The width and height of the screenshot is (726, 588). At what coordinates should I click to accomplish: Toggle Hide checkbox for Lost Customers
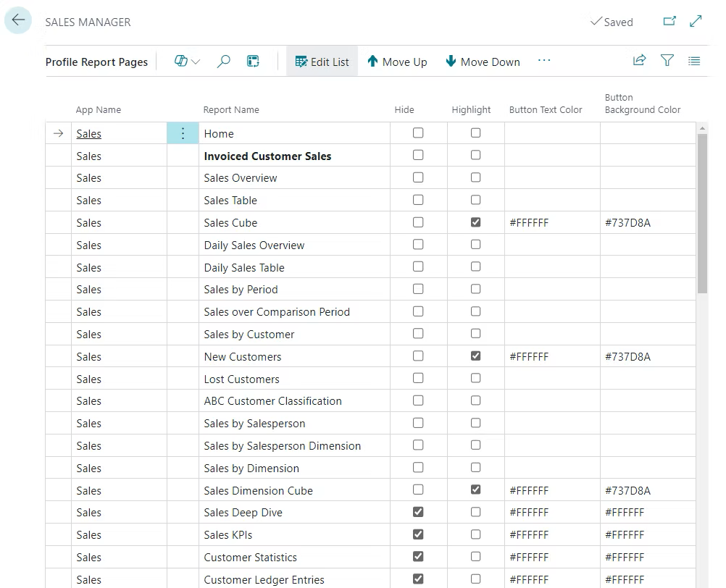[418, 378]
